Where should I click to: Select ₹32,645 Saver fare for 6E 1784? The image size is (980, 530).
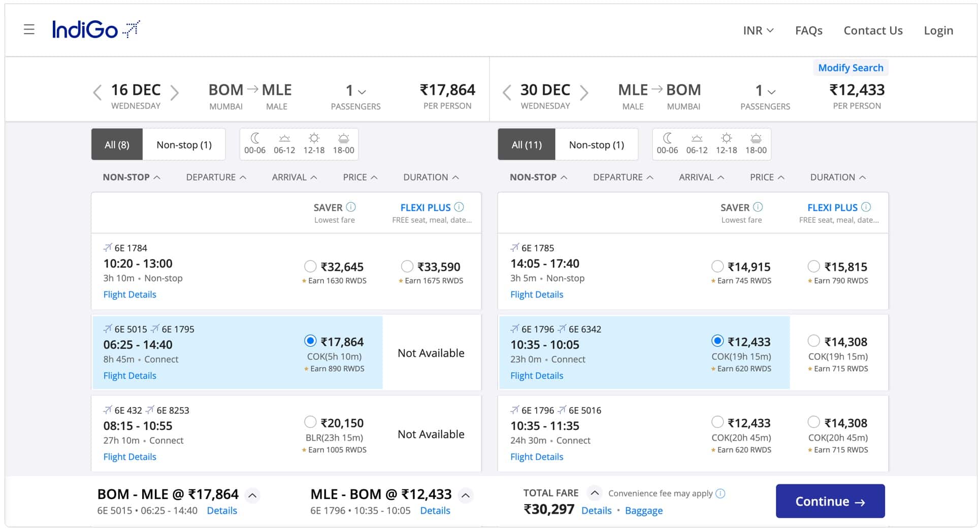pyautogui.click(x=310, y=267)
